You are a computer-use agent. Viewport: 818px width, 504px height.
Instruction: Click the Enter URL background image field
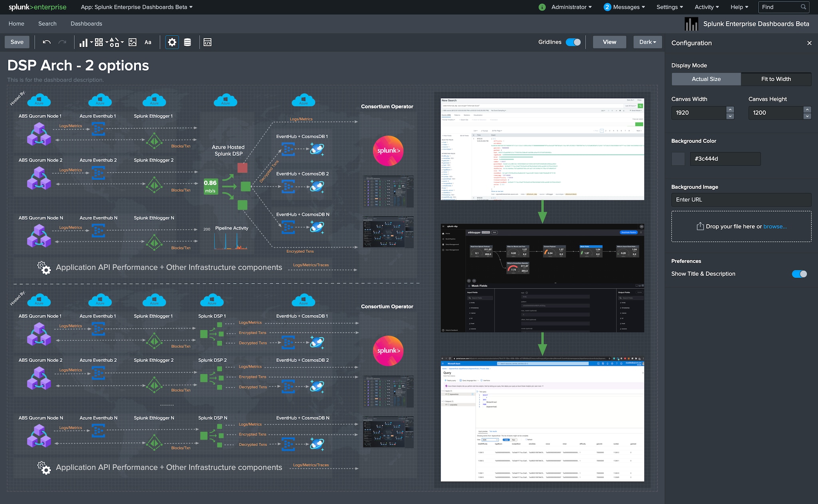pos(741,200)
